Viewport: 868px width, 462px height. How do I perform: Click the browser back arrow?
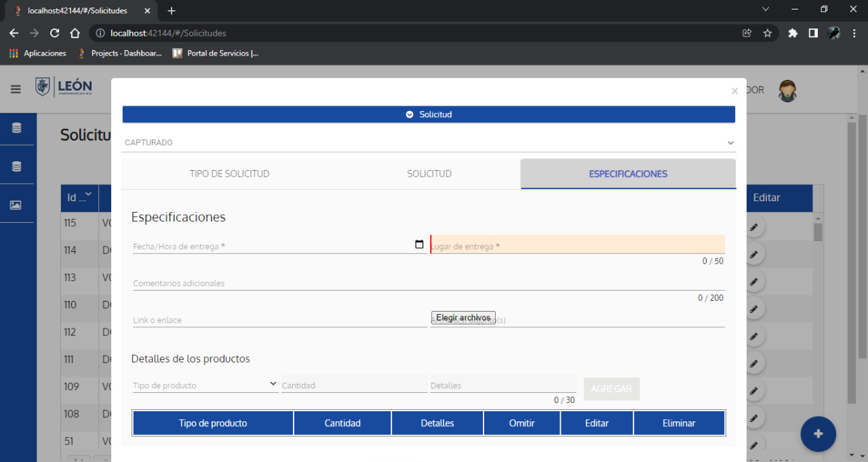pos(14,33)
